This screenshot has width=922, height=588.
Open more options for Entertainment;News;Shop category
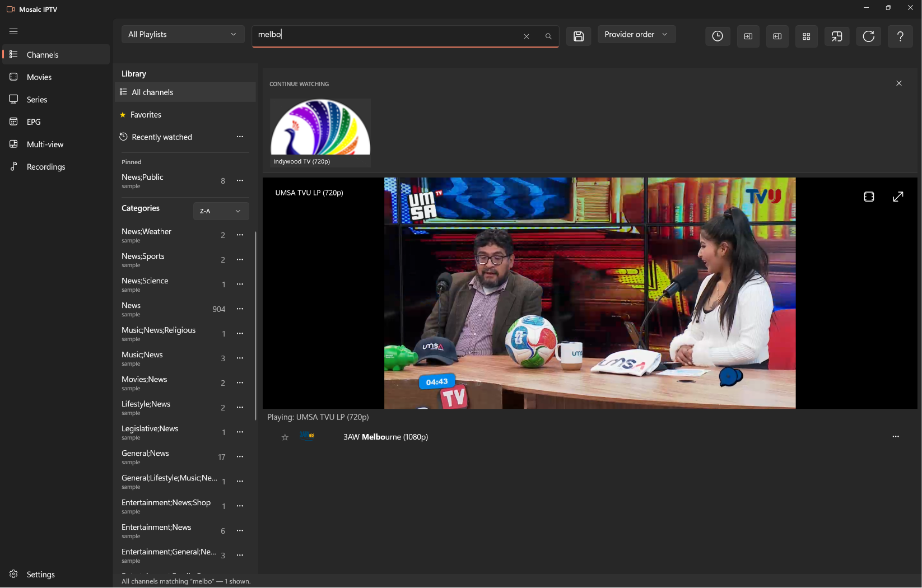(x=240, y=506)
